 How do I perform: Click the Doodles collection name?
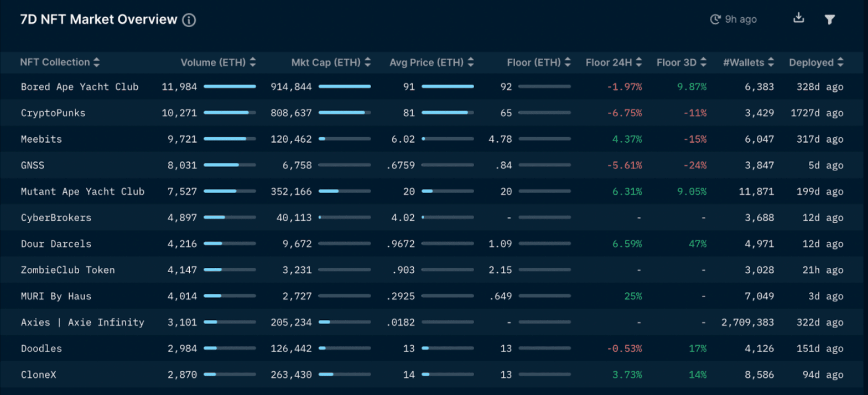[x=41, y=349]
